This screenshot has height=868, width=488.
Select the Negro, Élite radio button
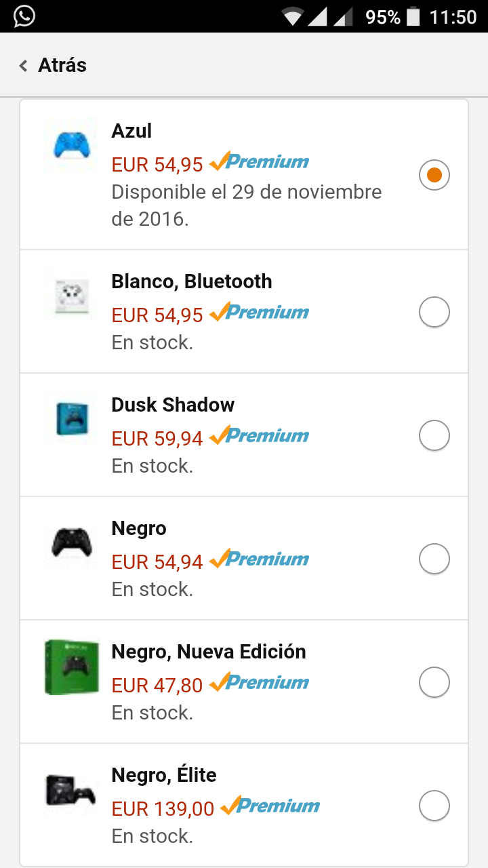point(434,806)
